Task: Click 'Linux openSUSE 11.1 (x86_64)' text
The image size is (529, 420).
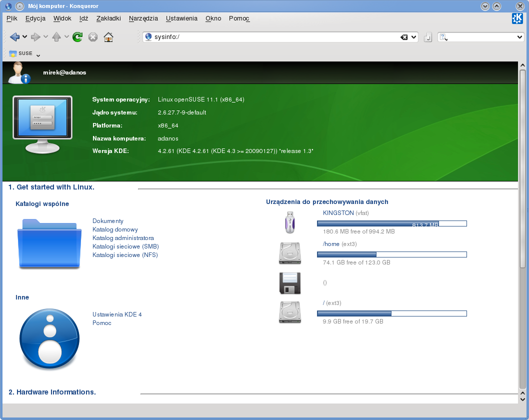Action: click(201, 99)
